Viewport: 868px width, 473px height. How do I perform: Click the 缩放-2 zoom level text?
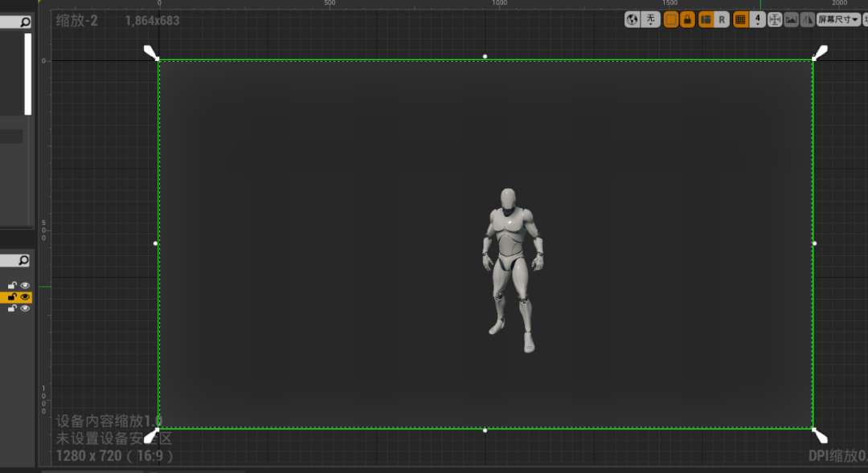click(x=77, y=21)
